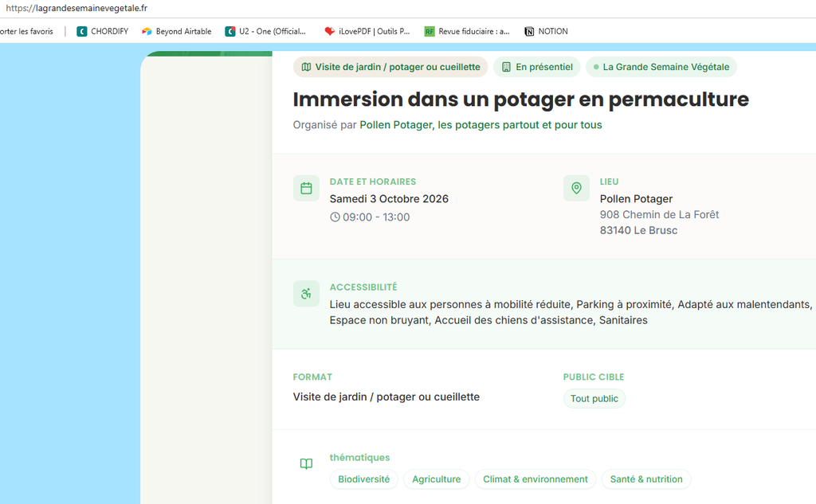Open the U2 - One (Official... bookmark
Screen dimensions: 816x504
coord(265,31)
